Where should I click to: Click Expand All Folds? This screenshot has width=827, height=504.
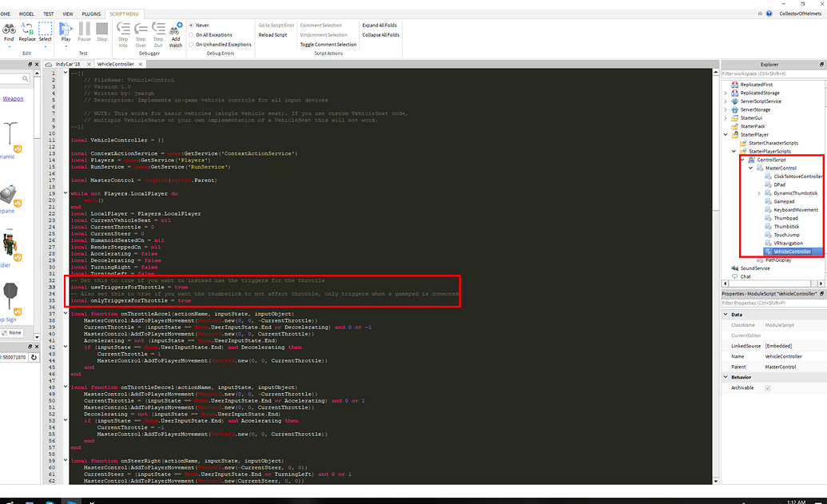380,25
